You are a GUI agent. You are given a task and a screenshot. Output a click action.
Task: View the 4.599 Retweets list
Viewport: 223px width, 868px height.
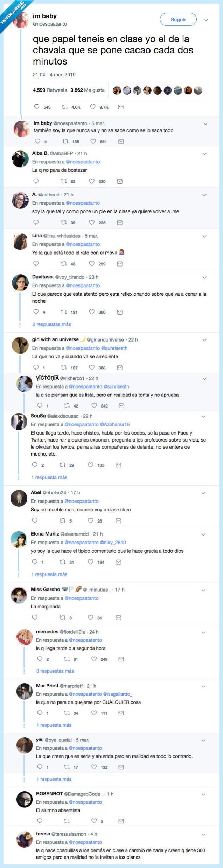click(x=50, y=90)
